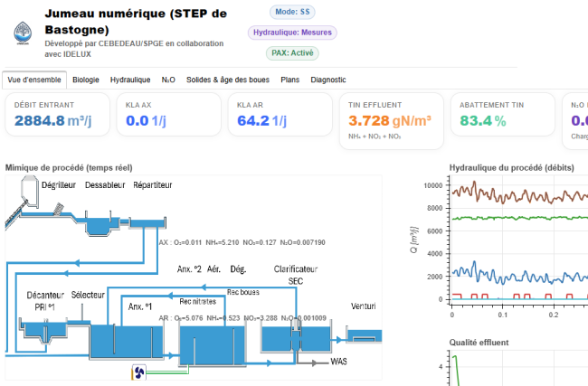Screen dimensions: 588x386
Task: Open the Diagnostic tab
Action: 328,80
